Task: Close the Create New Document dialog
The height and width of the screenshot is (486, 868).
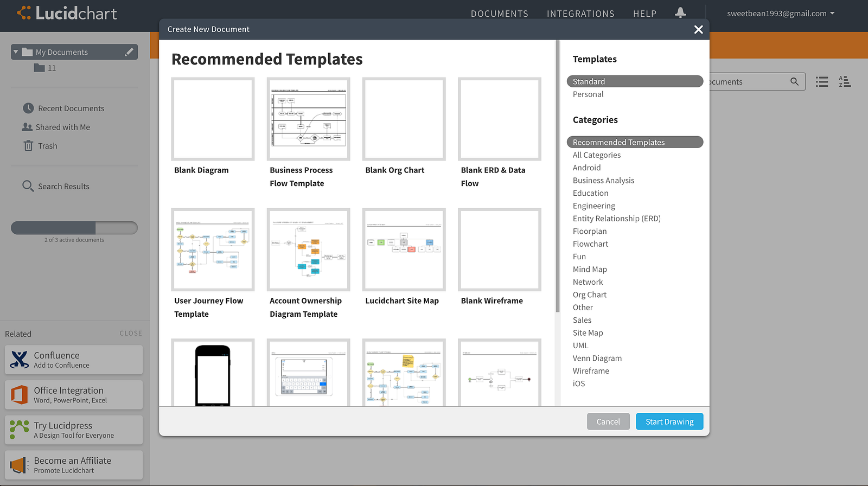Action: pos(698,29)
